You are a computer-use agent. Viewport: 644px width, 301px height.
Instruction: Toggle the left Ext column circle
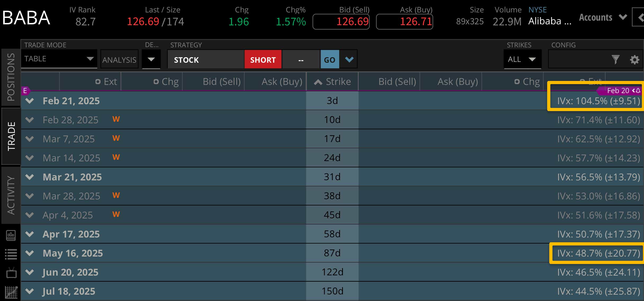(x=98, y=82)
